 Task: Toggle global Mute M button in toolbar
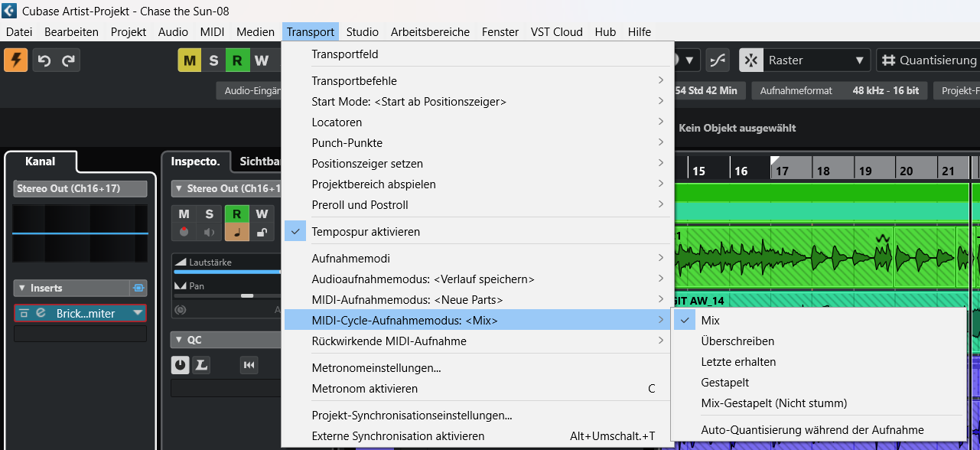coord(189,60)
